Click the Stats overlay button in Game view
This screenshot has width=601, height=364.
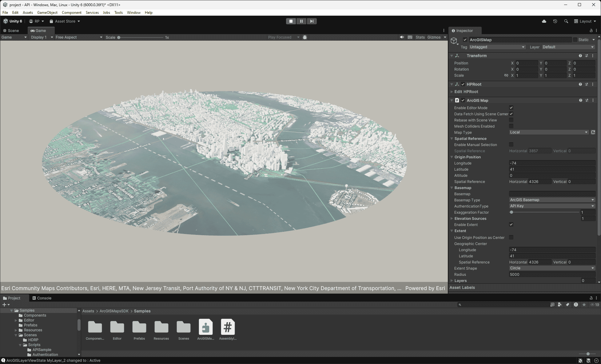click(420, 37)
